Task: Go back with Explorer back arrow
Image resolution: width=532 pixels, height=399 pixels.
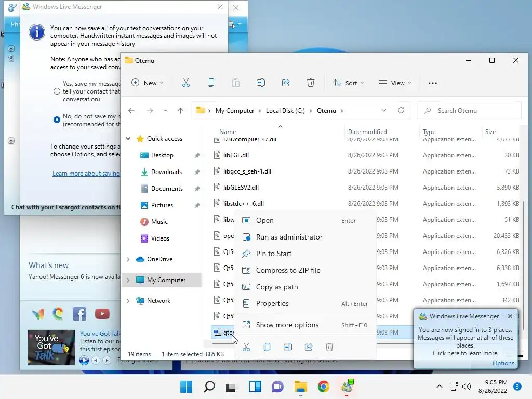Action: tap(131, 111)
